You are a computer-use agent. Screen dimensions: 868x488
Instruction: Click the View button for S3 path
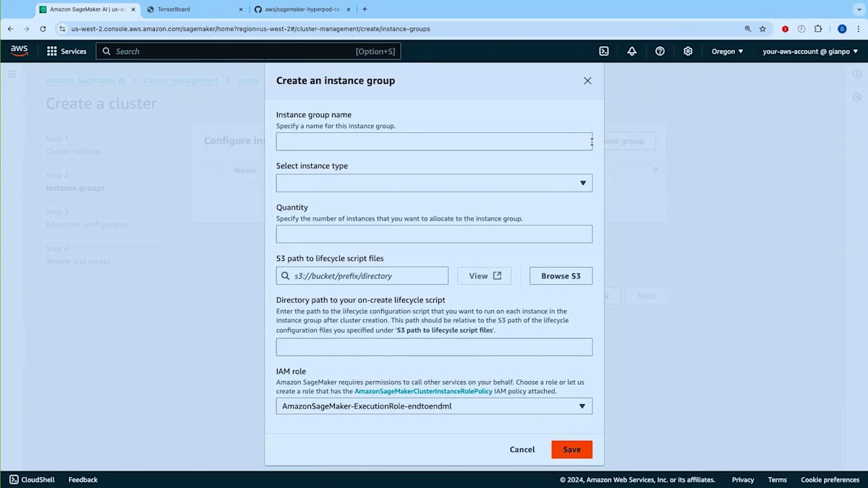pyautogui.click(x=484, y=275)
